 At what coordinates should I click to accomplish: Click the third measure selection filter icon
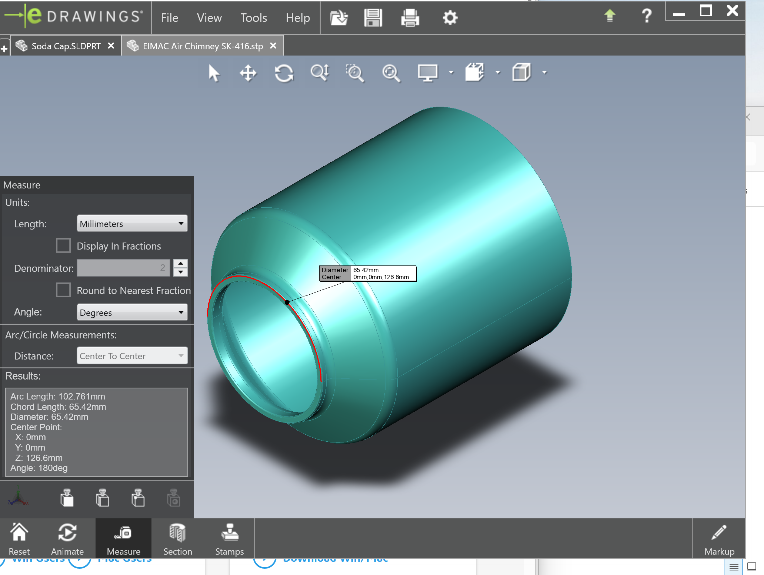138,498
